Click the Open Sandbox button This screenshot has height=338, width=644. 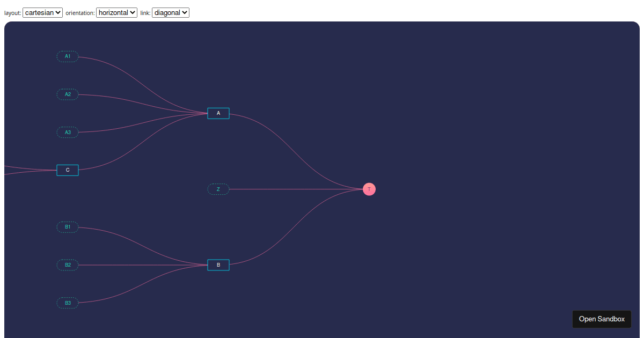[x=602, y=319]
